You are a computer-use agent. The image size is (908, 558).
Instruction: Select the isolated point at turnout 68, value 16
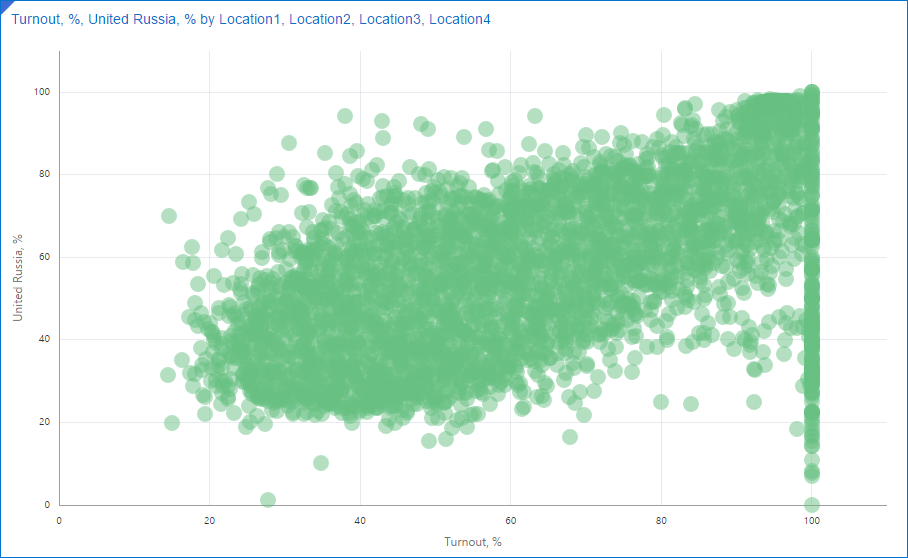click(570, 437)
